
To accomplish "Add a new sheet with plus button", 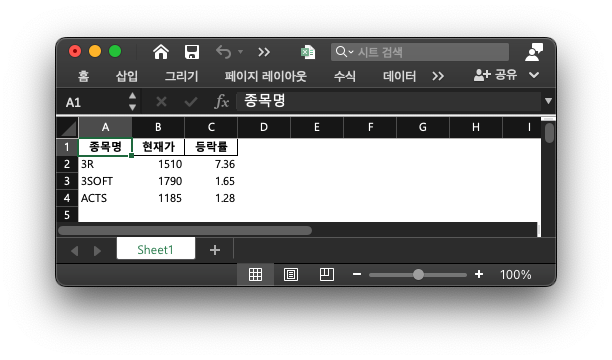I will (x=215, y=250).
